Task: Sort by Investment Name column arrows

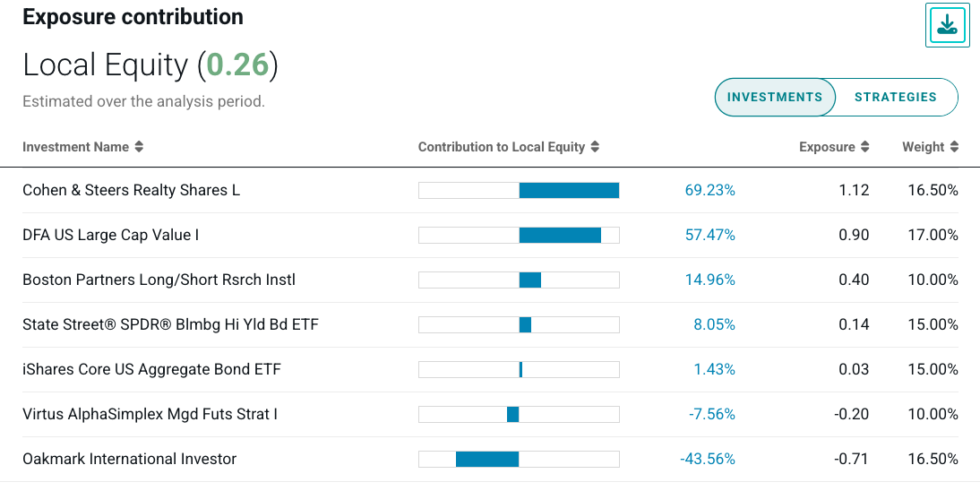Action: click(x=139, y=147)
